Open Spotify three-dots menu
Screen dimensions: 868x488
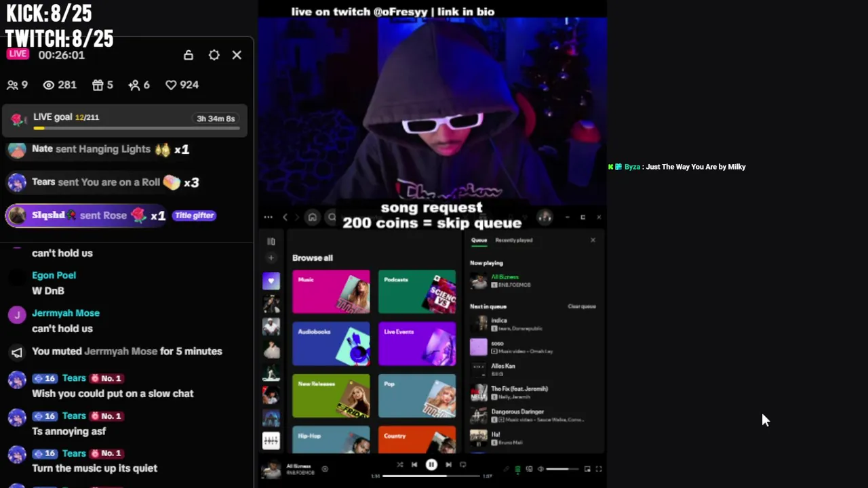pyautogui.click(x=269, y=218)
